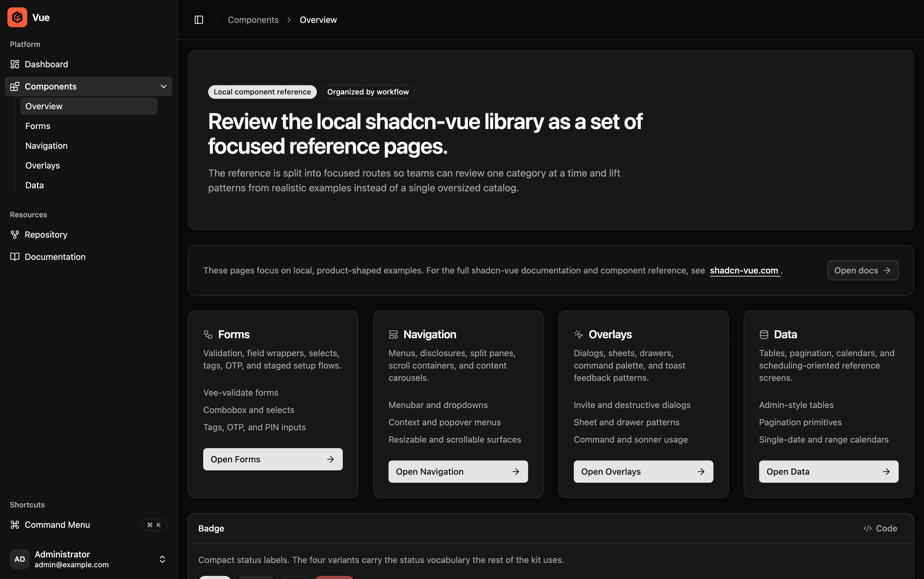
Task: Open the Repository resource link
Action: pyautogui.click(x=89, y=235)
